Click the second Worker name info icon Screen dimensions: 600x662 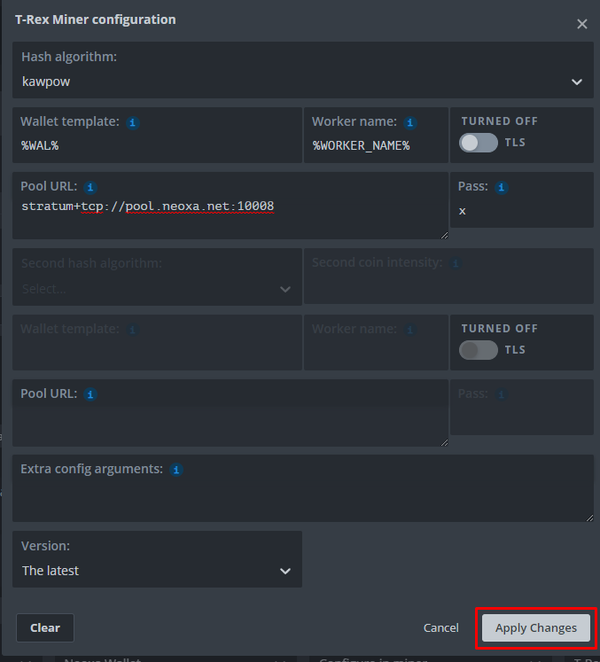[x=410, y=330]
